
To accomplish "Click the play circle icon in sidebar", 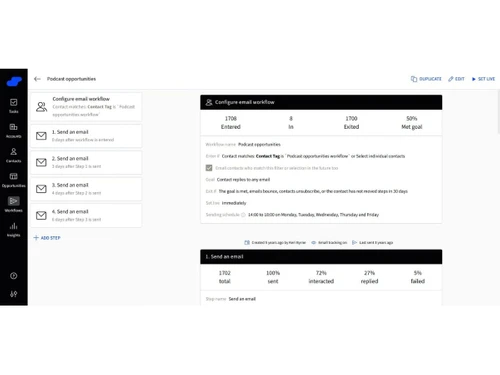I will 14,276.
